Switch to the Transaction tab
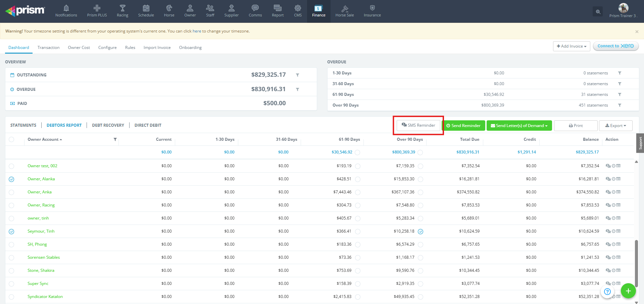The height and width of the screenshot is (304, 644). tap(48, 48)
